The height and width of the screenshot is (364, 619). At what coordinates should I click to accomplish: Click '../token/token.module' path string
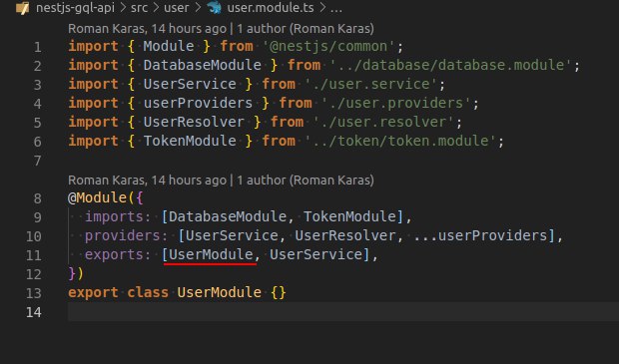coord(400,141)
